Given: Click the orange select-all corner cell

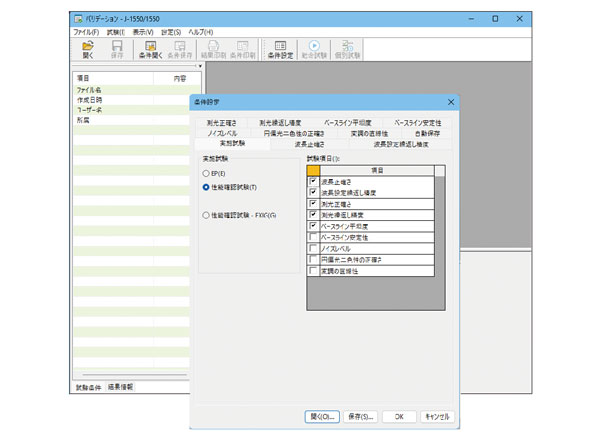Looking at the screenshot, I should (313, 171).
